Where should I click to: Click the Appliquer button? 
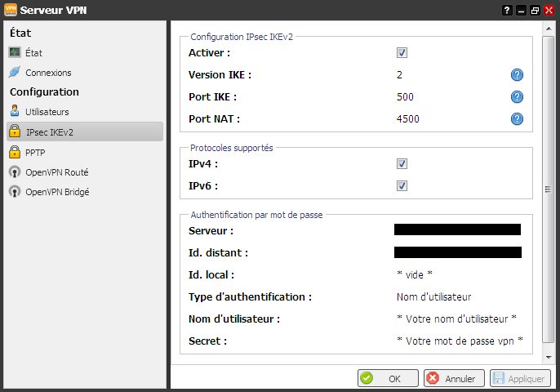point(520,379)
